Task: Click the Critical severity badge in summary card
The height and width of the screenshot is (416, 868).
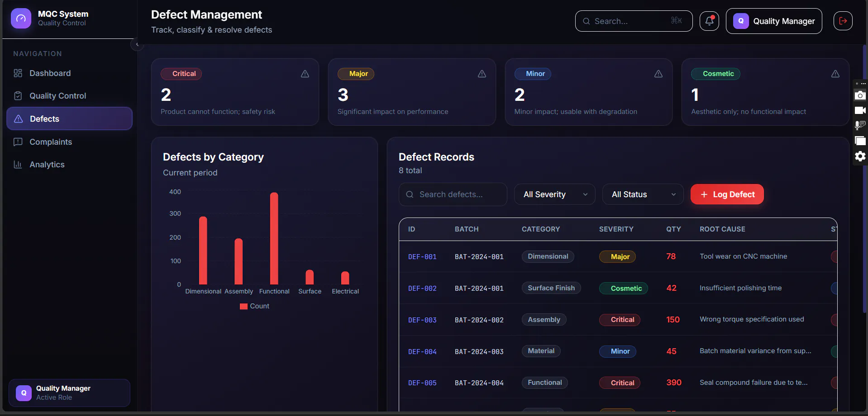Action: click(x=181, y=74)
